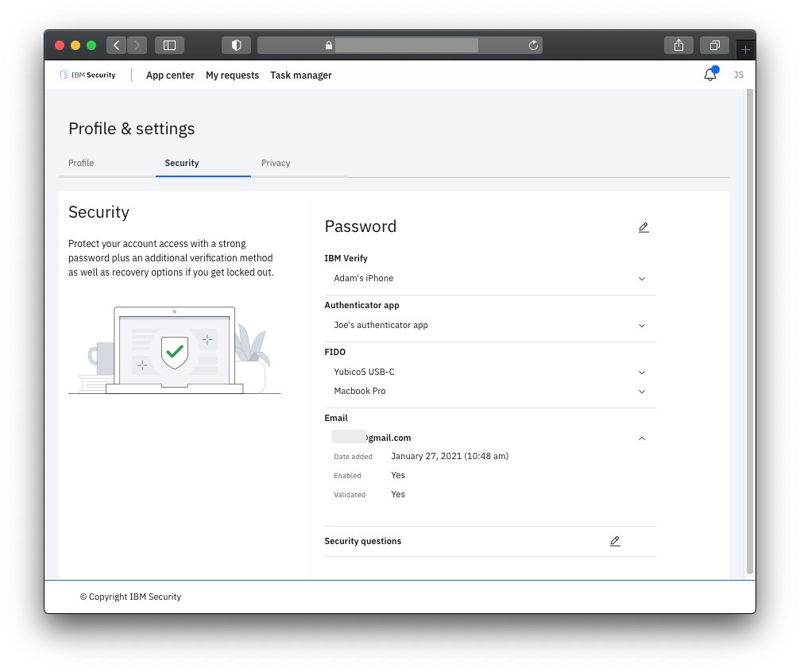
Task: Toggle the browser sidebar button
Action: pos(169,45)
